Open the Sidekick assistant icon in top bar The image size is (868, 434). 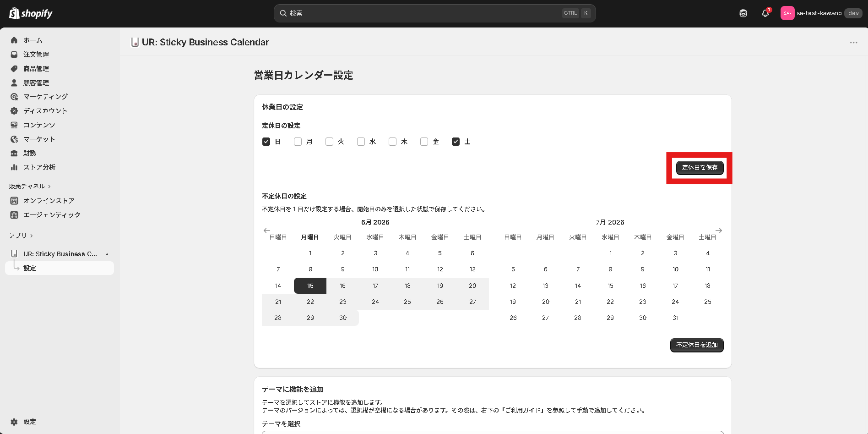pos(743,13)
